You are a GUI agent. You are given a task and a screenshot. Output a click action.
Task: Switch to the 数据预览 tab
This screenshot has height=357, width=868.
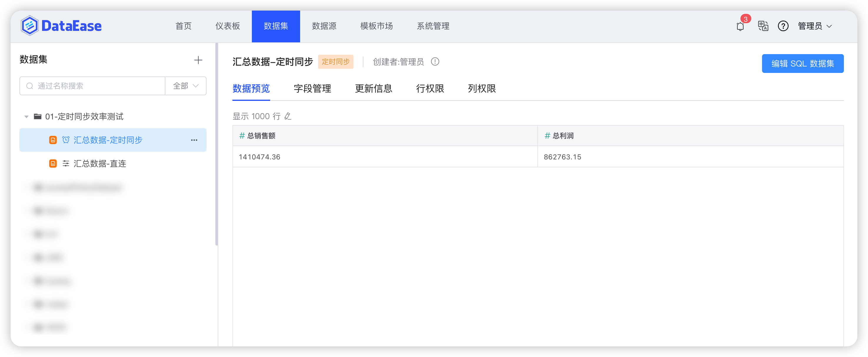coord(251,89)
